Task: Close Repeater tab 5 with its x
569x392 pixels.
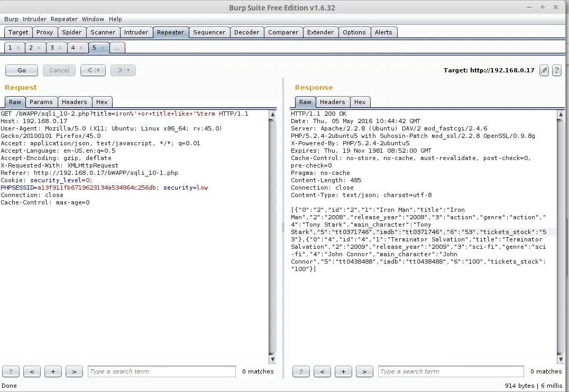Action: click(103, 48)
